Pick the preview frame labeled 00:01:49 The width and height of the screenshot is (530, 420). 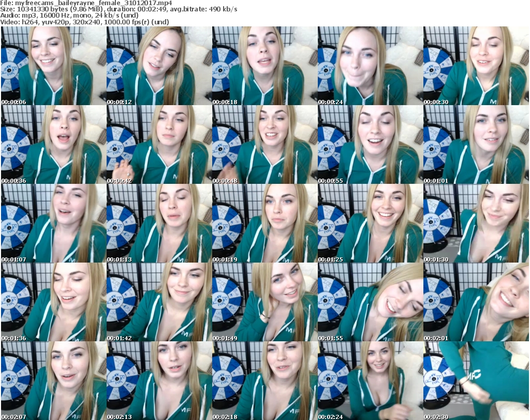pyautogui.click(x=264, y=302)
